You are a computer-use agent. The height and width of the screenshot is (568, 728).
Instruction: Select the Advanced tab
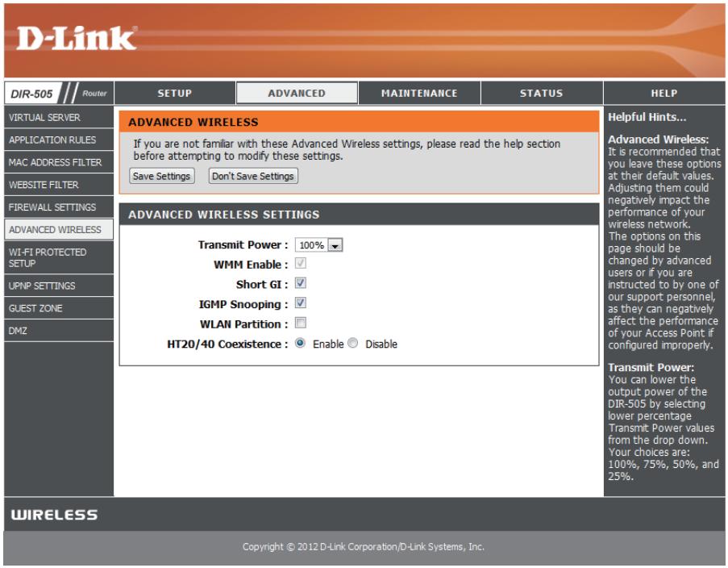(x=297, y=93)
